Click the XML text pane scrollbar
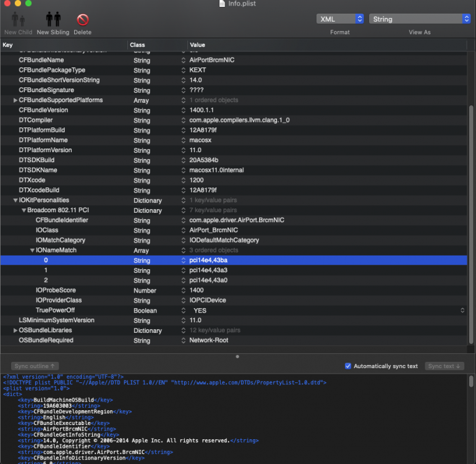 pyautogui.click(x=471, y=381)
